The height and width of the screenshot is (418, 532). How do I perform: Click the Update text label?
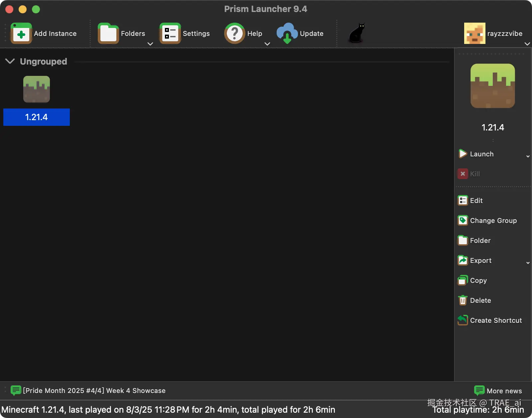click(x=312, y=34)
